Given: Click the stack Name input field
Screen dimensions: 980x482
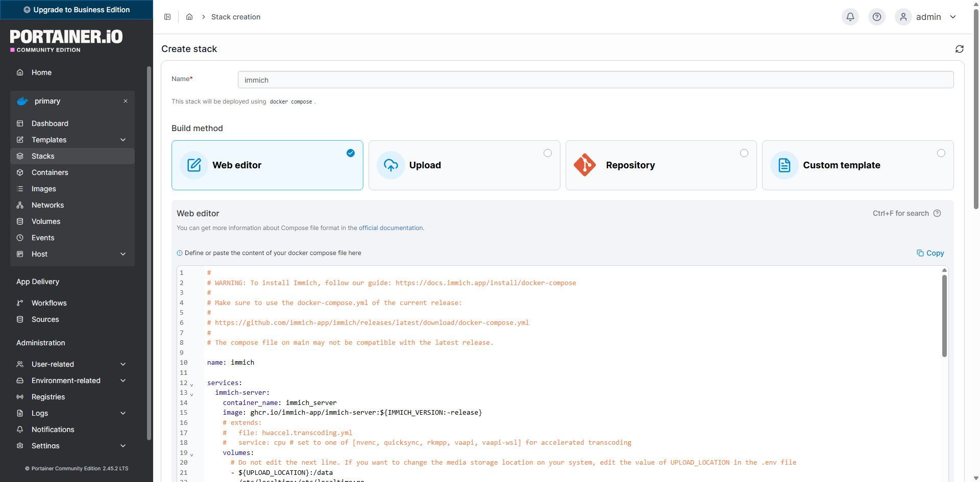Looking at the screenshot, I should [x=596, y=80].
